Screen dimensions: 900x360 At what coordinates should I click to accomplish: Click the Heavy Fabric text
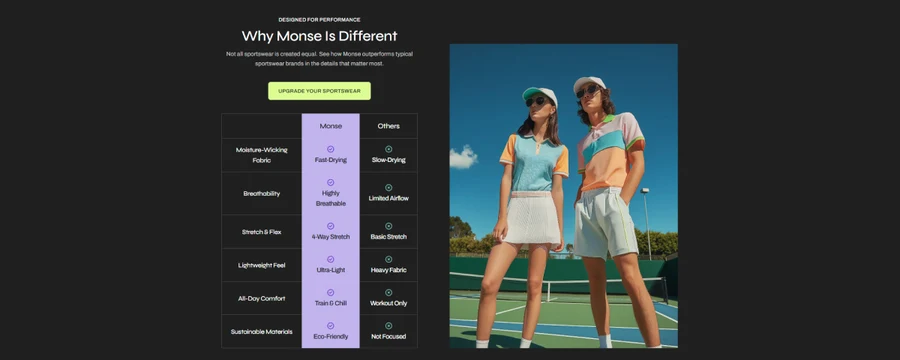[389, 270]
